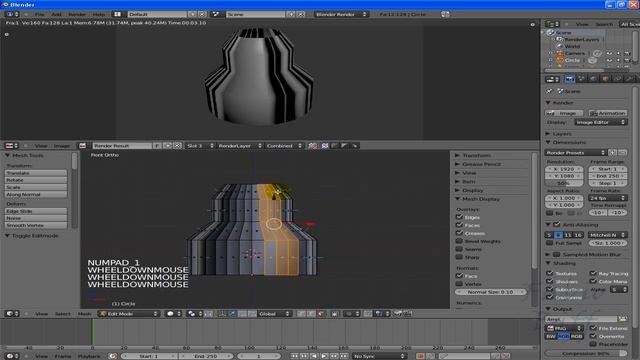Click the screen layout browse icon
Screen dimensions: 640x360
point(117,14)
